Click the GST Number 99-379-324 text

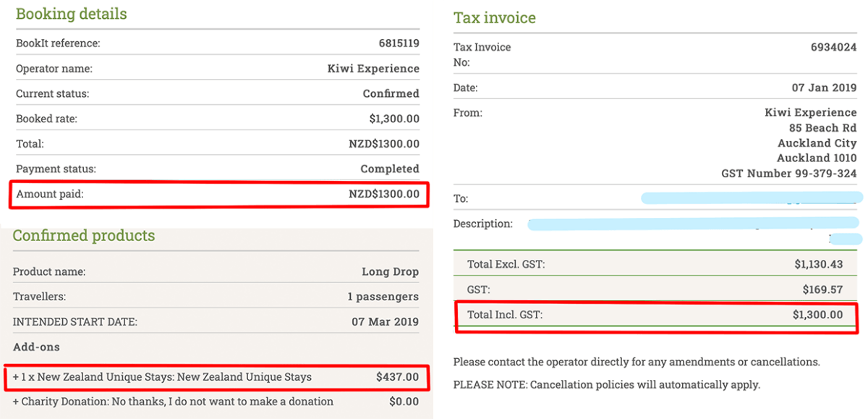click(x=788, y=173)
